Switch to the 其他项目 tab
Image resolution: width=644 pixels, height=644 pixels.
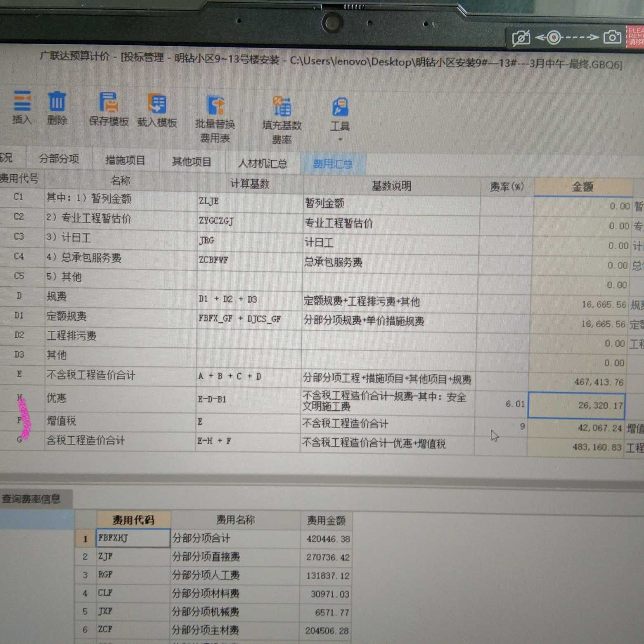pos(192,162)
